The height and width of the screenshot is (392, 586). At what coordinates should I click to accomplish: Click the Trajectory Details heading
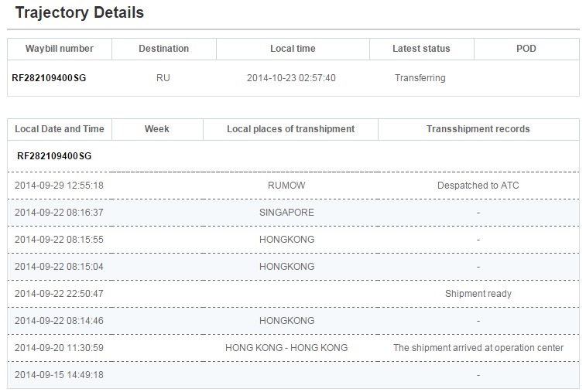(80, 13)
